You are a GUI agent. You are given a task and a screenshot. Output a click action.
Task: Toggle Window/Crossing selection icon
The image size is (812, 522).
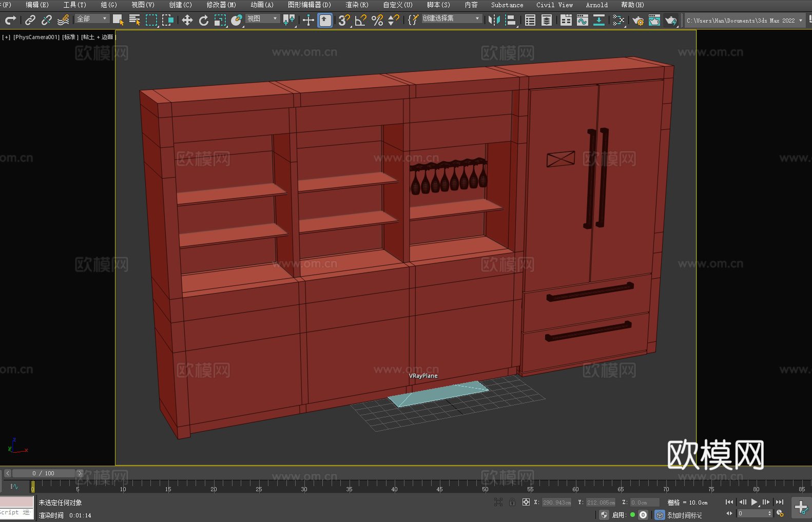point(168,21)
